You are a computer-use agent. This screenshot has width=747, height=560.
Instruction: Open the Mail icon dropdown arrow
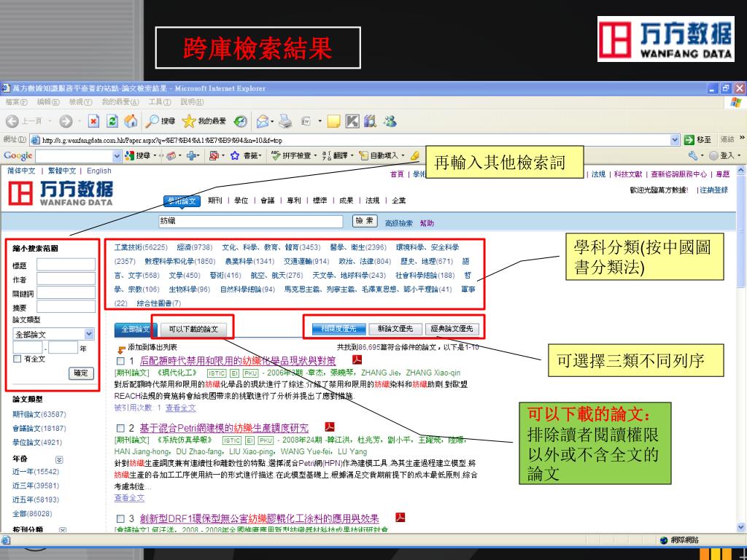pyautogui.click(x=272, y=122)
